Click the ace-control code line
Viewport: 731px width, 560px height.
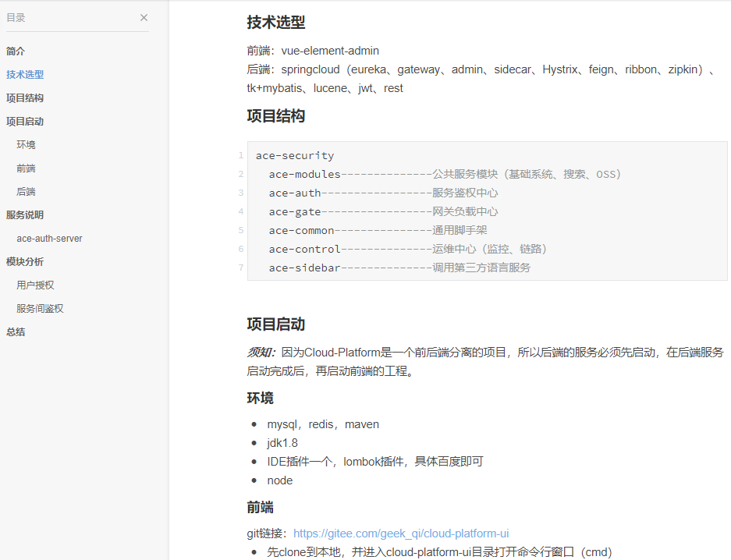(x=408, y=249)
